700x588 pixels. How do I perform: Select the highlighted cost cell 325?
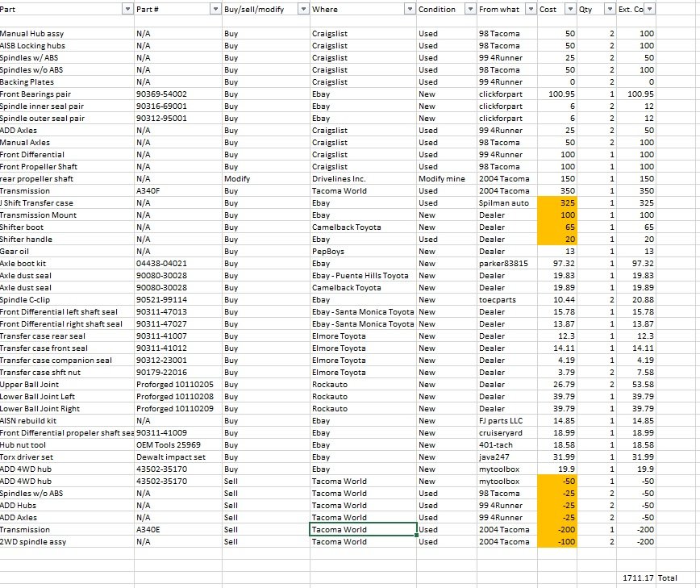[x=557, y=202]
